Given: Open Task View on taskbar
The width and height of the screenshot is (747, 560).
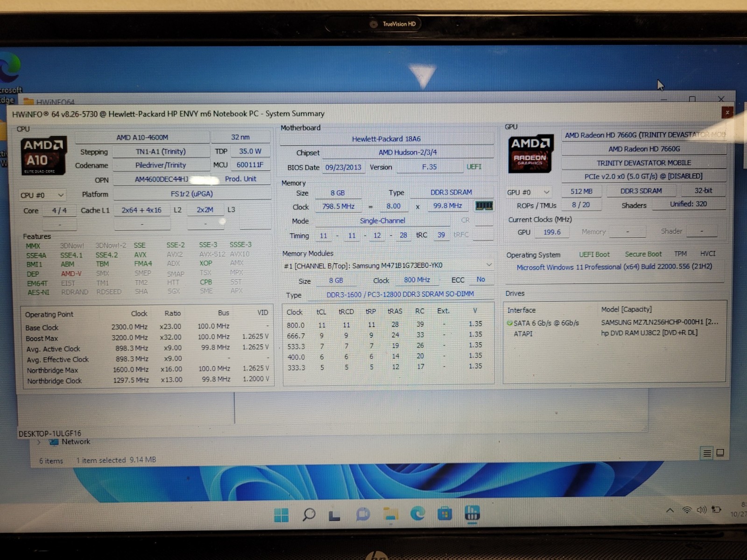Looking at the screenshot, I should (334, 515).
